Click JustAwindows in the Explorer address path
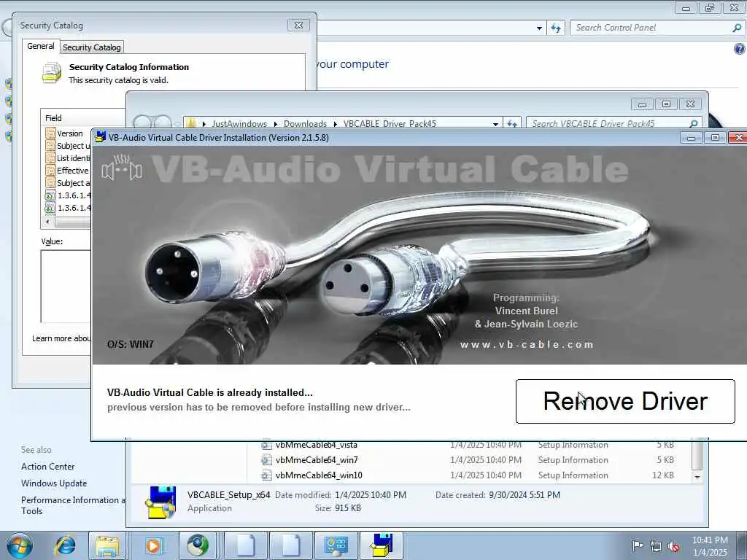747x560 pixels. [239, 124]
